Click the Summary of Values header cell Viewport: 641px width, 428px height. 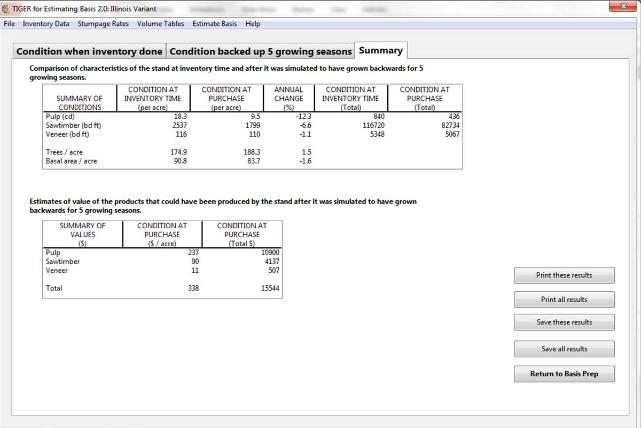83,234
